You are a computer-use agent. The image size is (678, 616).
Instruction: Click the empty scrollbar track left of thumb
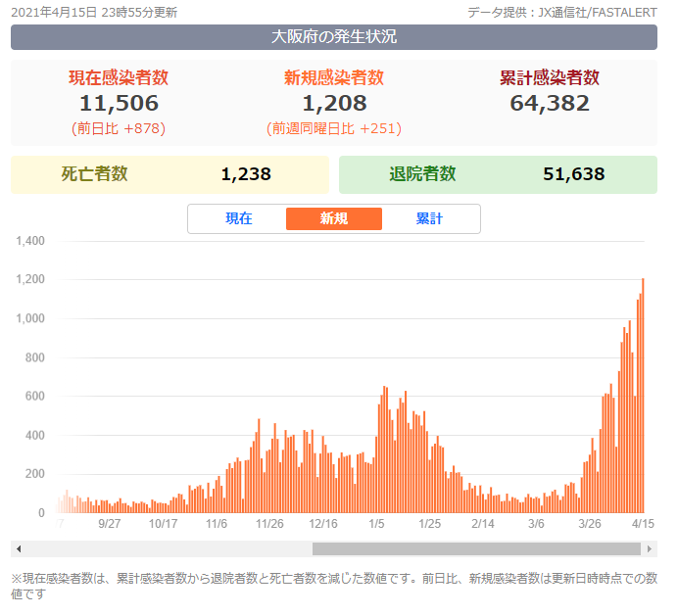pos(167,548)
